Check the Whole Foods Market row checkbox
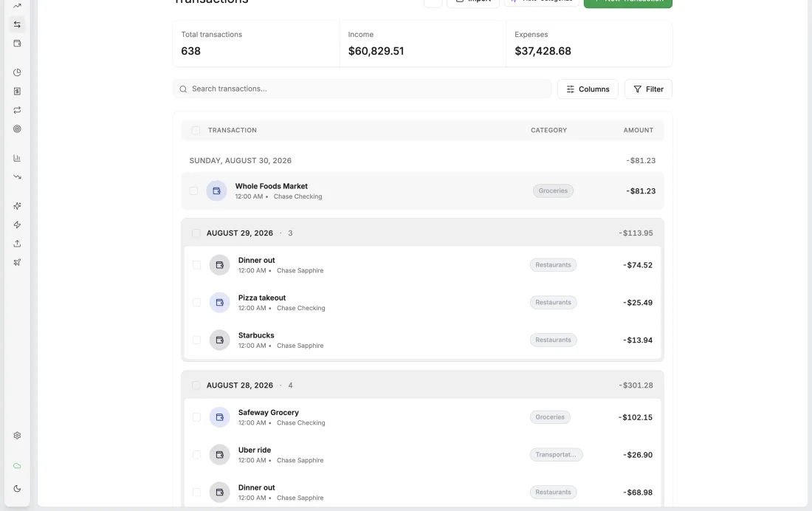Image resolution: width=812 pixels, height=511 pixels. [x=193, y=191]
